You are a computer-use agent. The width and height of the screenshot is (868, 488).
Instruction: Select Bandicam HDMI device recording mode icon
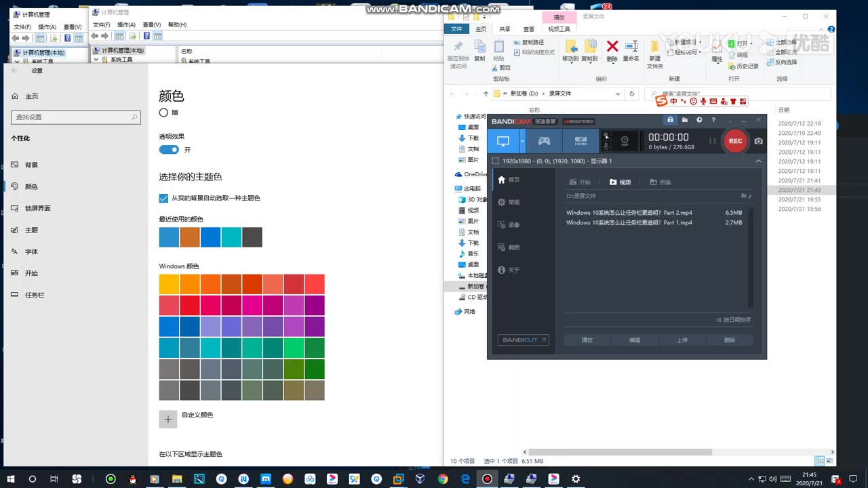coord(581,141)
